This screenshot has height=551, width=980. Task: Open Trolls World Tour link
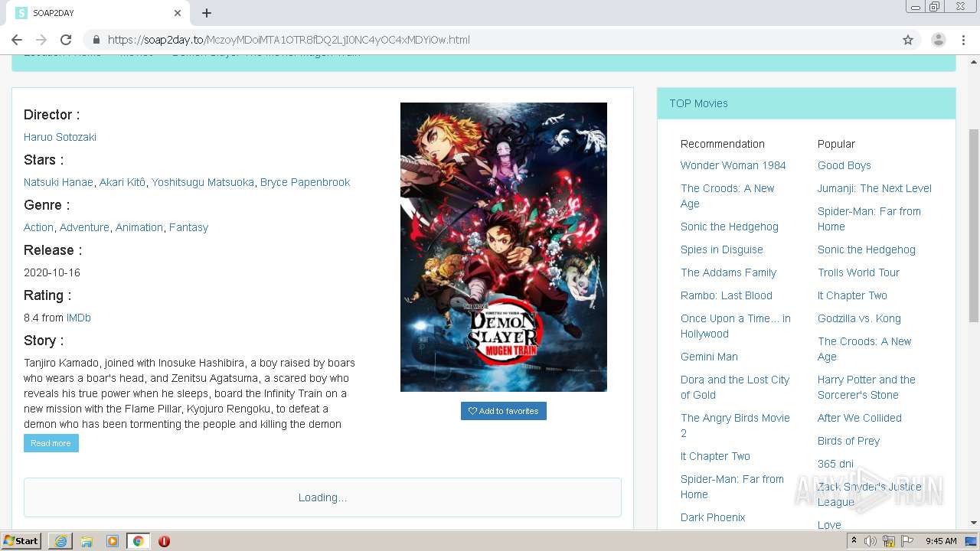[x=858, y=272]
